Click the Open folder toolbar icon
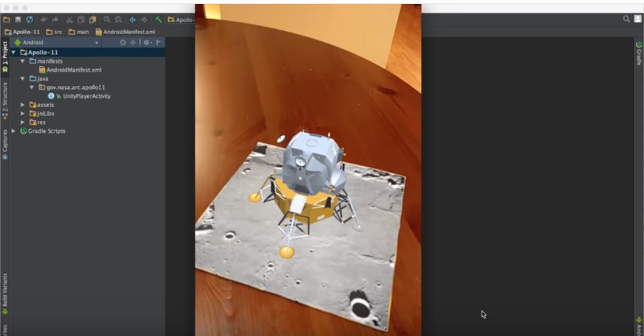644x336 pixels. tap(6, 19)
